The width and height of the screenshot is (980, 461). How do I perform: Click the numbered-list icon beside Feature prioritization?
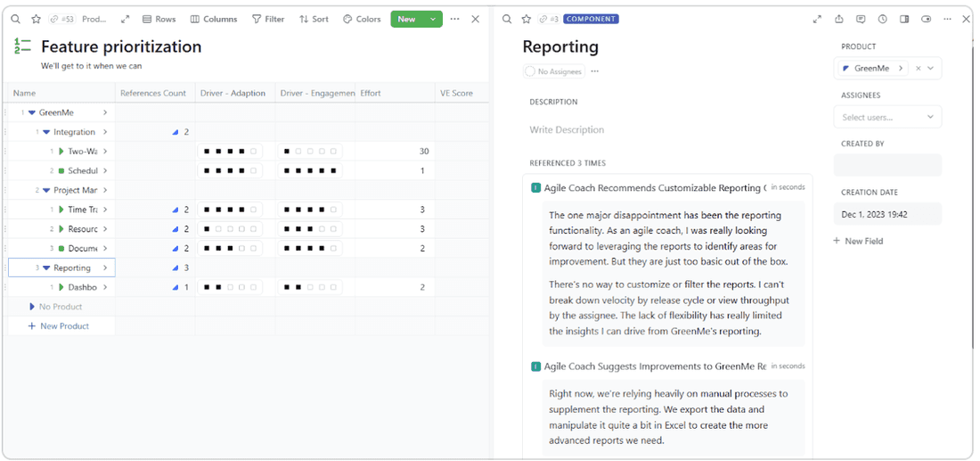tap(22, 46)
